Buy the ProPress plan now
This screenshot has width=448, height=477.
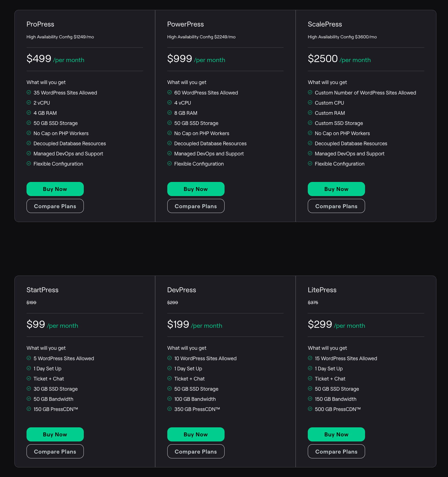coord(55,189)
